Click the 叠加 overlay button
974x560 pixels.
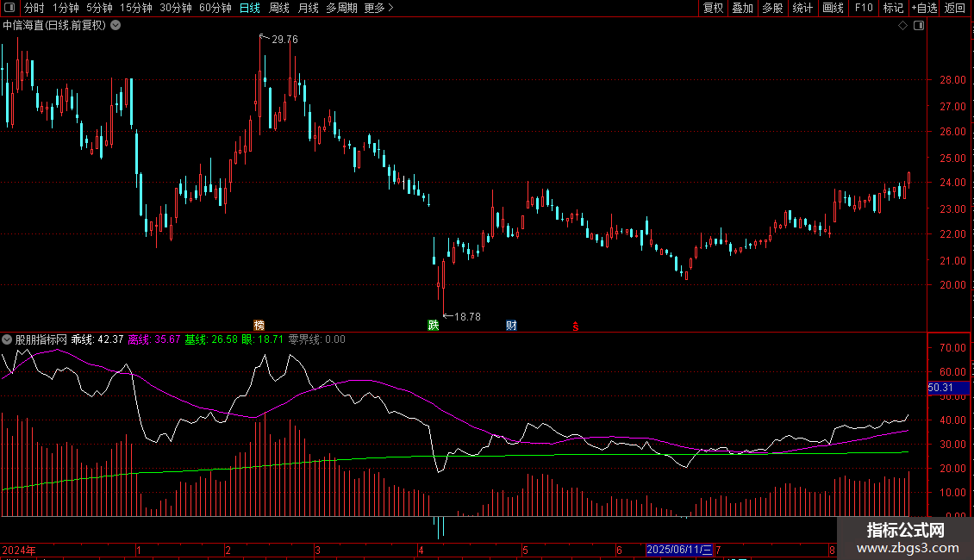(743, 8)
